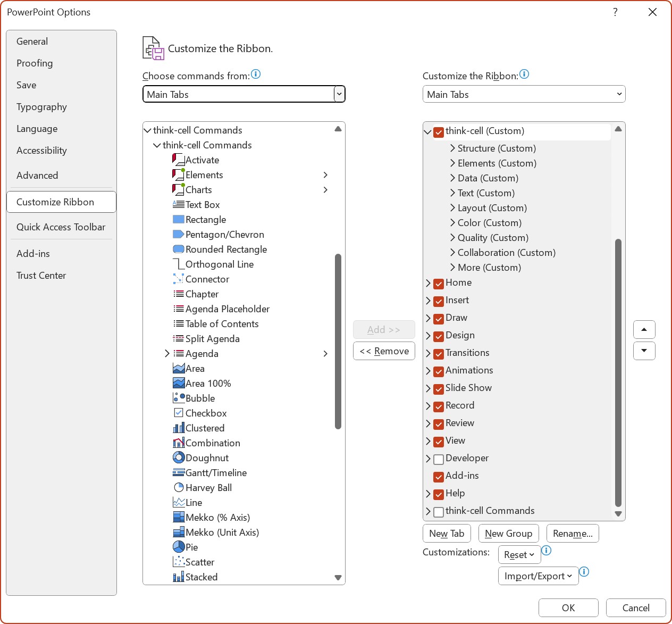
Task: Click the Chapter list icon
Action: tap(178, 294)
